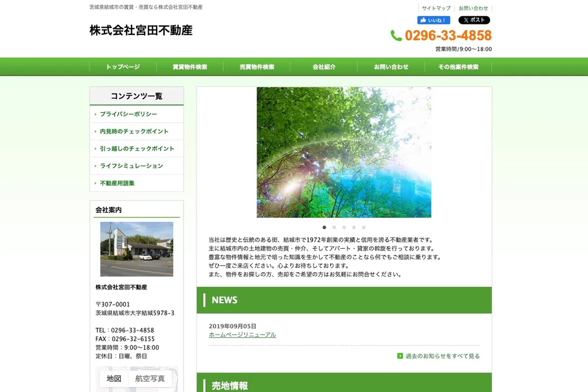Click the company building photo thumbnail

coord(137,249)
